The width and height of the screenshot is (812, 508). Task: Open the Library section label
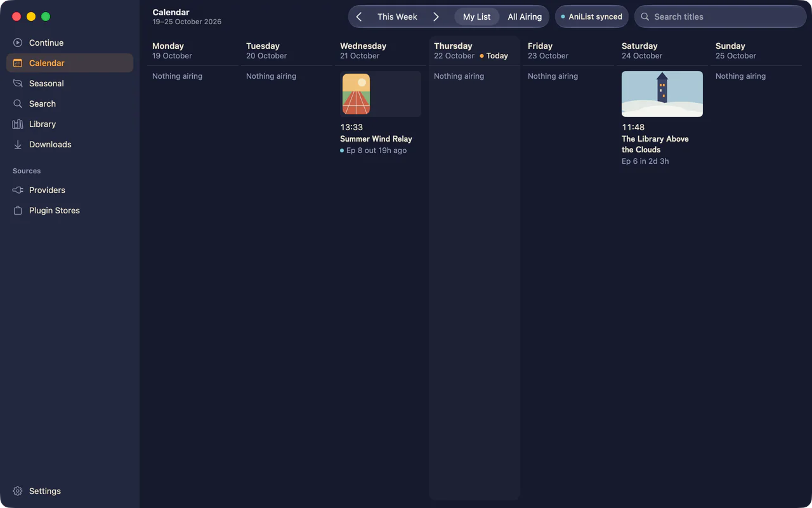click(43, 124)
